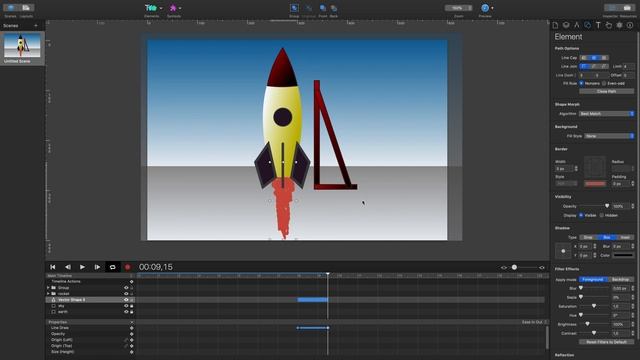Open the Physics inspector tab icon
The width and height of the screenshot is (640, 360).
(x=619, y=25)
